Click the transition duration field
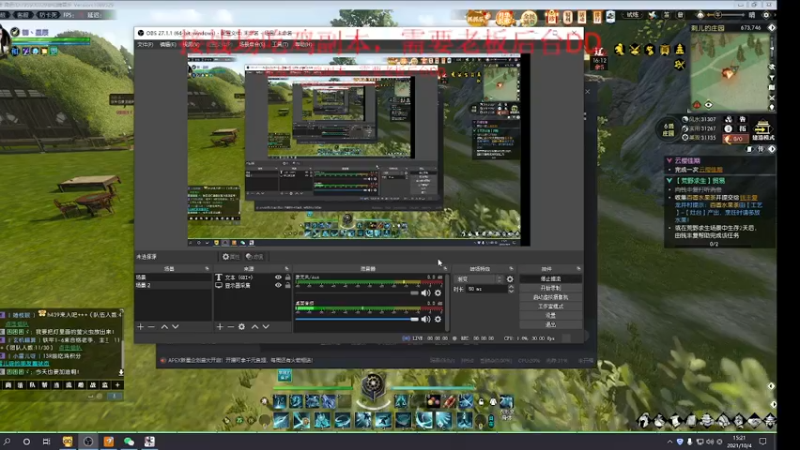 click(x=486, y=289)
